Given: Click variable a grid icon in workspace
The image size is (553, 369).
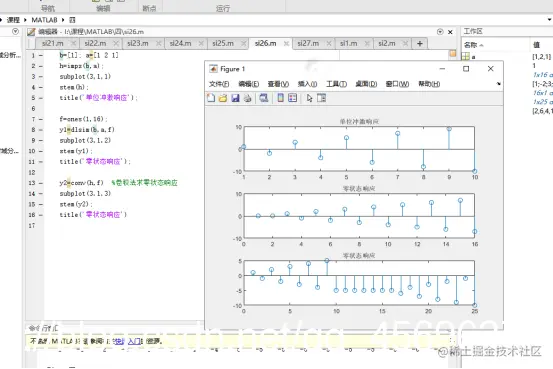Looking at the screenshot, I should (466, 56).
